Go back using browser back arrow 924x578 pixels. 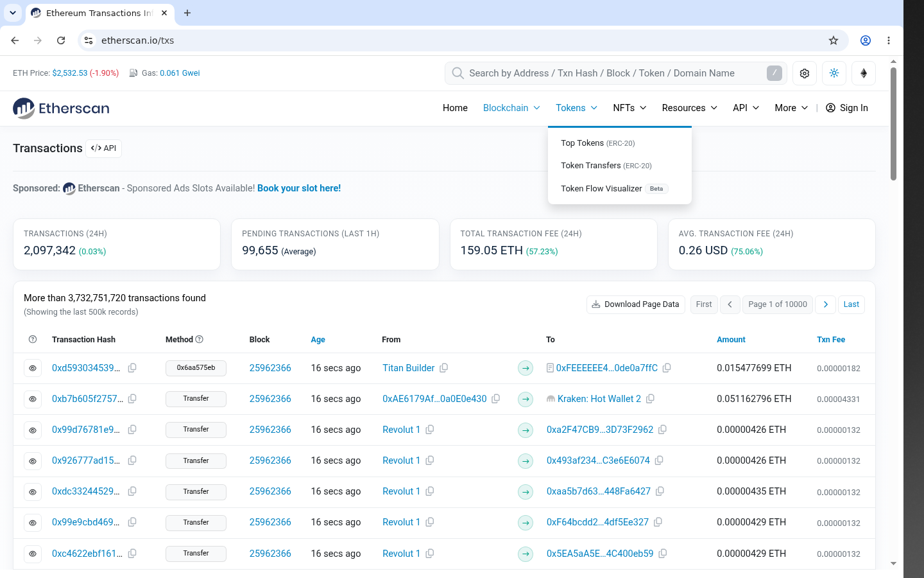click(15, 40)
